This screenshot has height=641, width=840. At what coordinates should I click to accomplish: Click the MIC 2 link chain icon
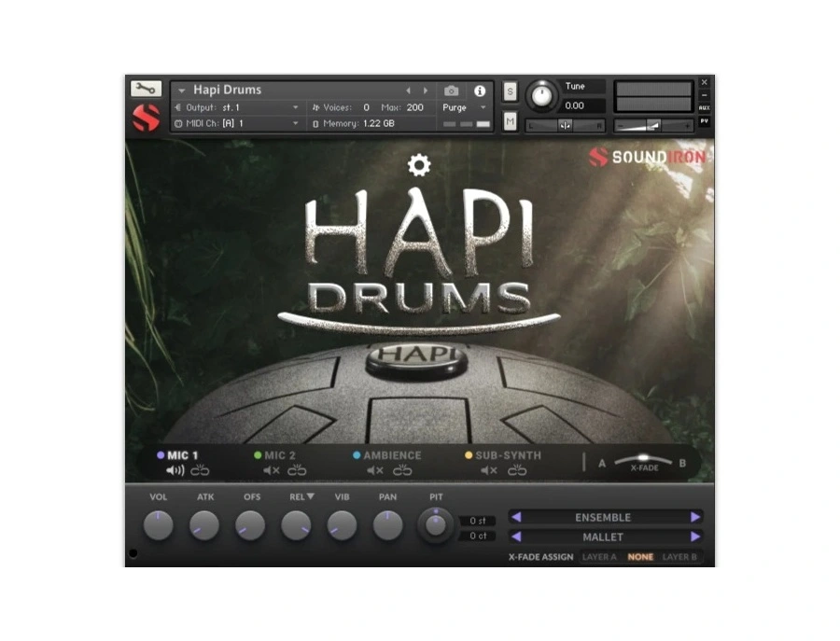(297, 470)
